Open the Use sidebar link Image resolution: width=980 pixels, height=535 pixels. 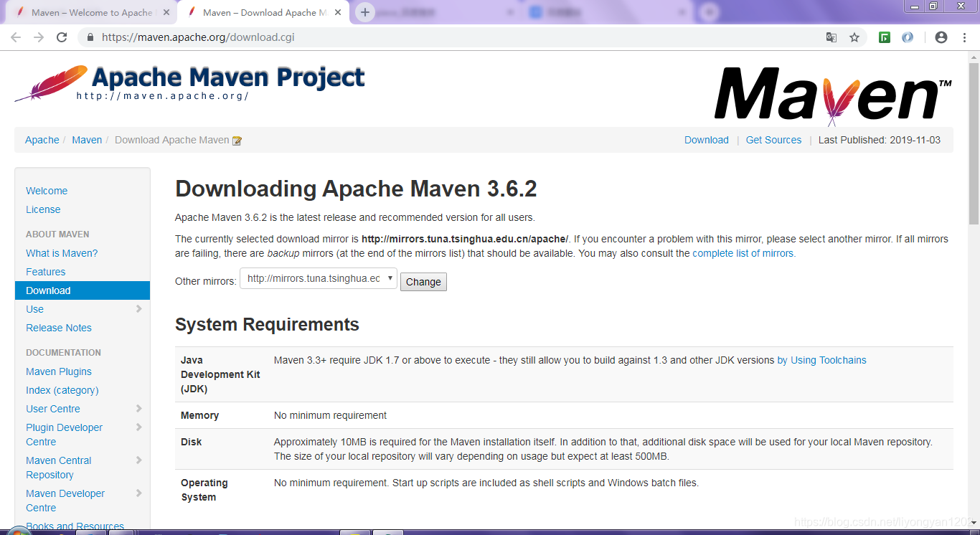point(35,309)
